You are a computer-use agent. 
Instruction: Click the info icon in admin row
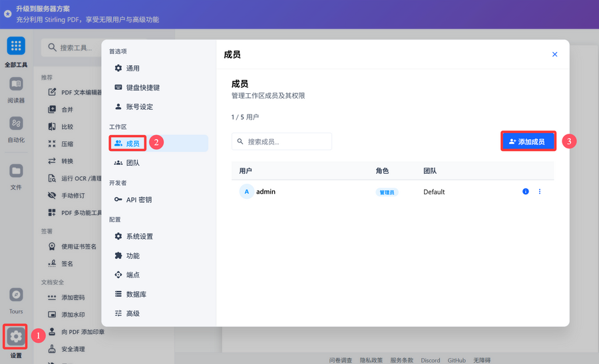(525, 192)
